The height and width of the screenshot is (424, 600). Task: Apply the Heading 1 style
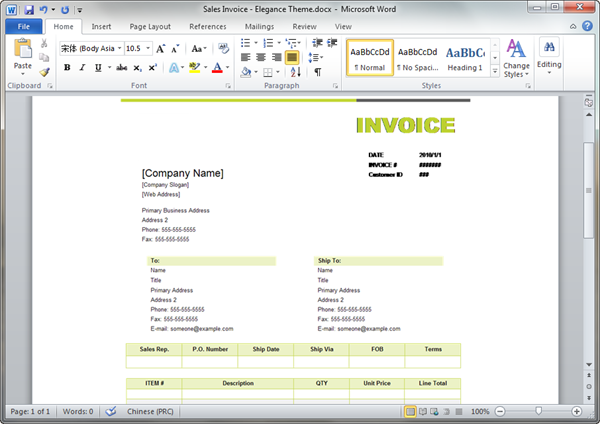coord(465,57)
